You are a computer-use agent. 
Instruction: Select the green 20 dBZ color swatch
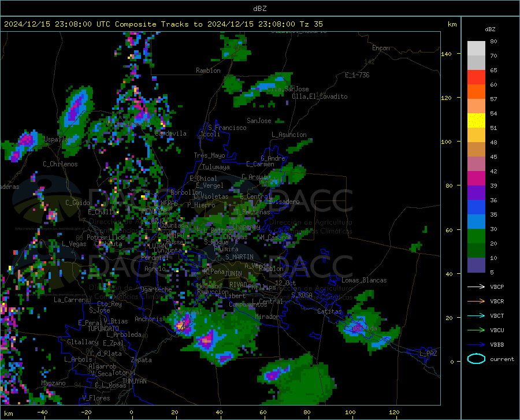476,236
